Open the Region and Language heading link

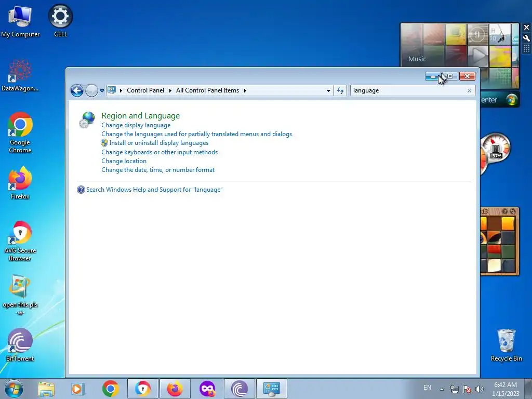tap(140, 116)
